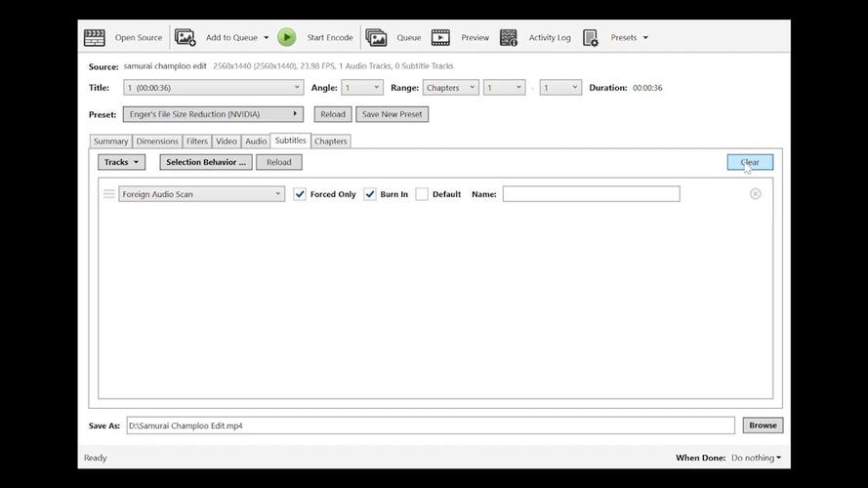
Task: Click the Activity Log label
Action: click(x=549, y=38)
